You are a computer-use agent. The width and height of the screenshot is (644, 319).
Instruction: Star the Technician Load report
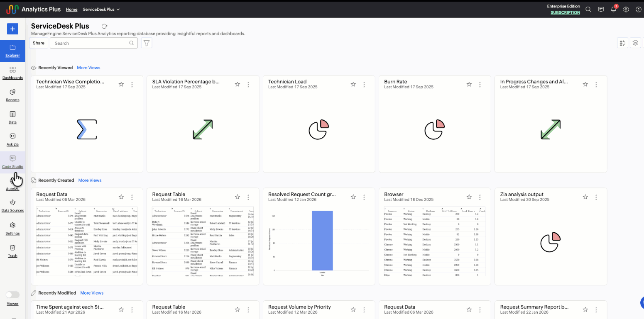tap(353, 84)
